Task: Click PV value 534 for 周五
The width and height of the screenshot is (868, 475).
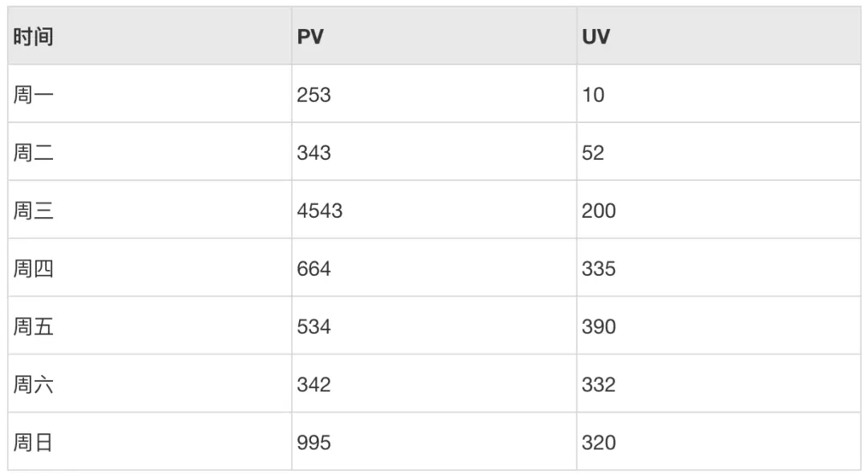Action: pyautogui.click(x=314, y=326)
